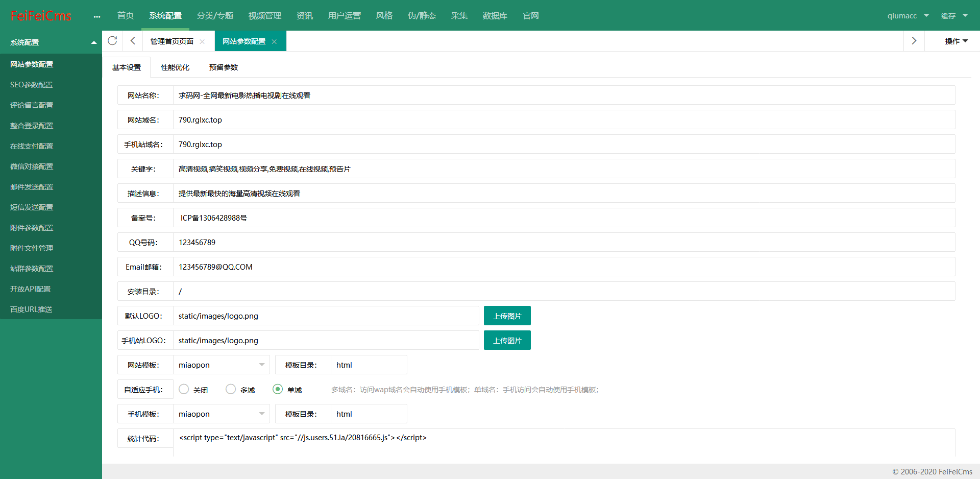This screenshot has width=980, height=479.
Task: Open 视频管理 in the top menu
Action: click(264, 16)
